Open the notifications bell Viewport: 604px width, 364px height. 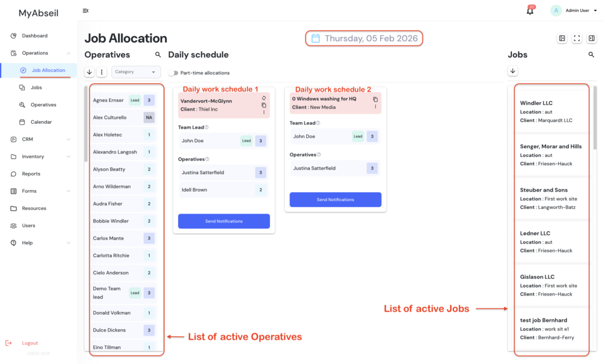[530, 11]
